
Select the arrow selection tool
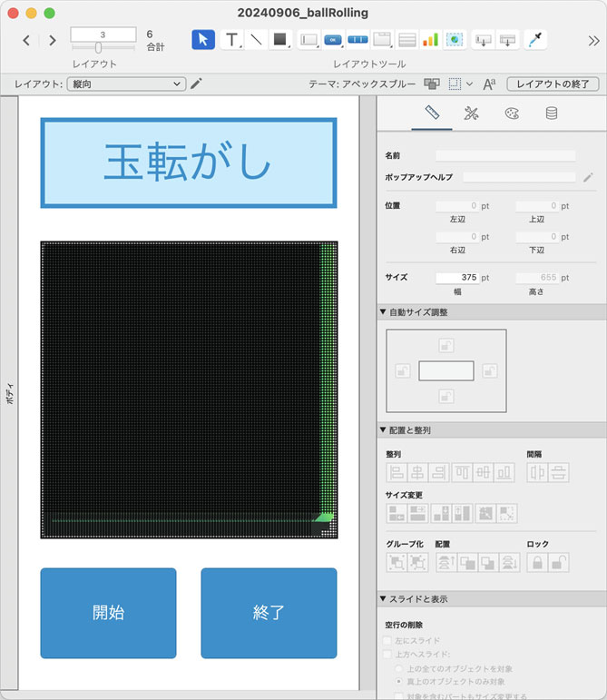[x=203, y=40]
